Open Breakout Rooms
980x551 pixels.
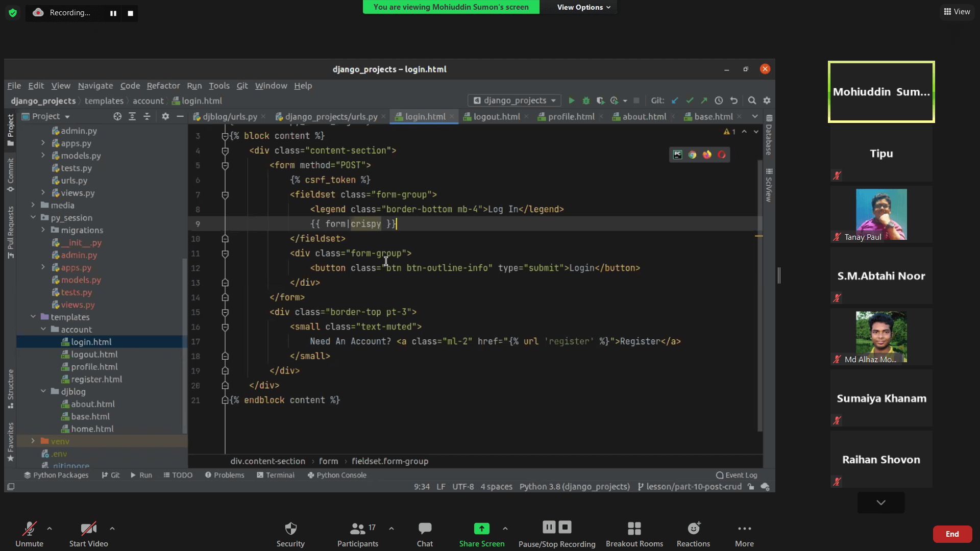click(634, 534)
